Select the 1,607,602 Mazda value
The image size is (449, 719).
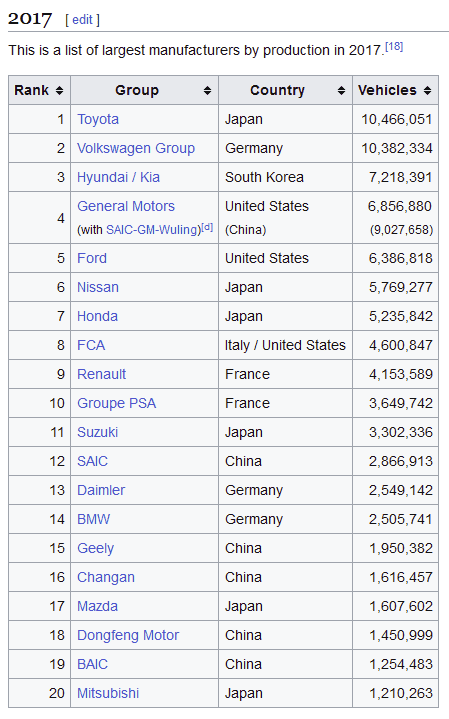[x=400, y=606]
